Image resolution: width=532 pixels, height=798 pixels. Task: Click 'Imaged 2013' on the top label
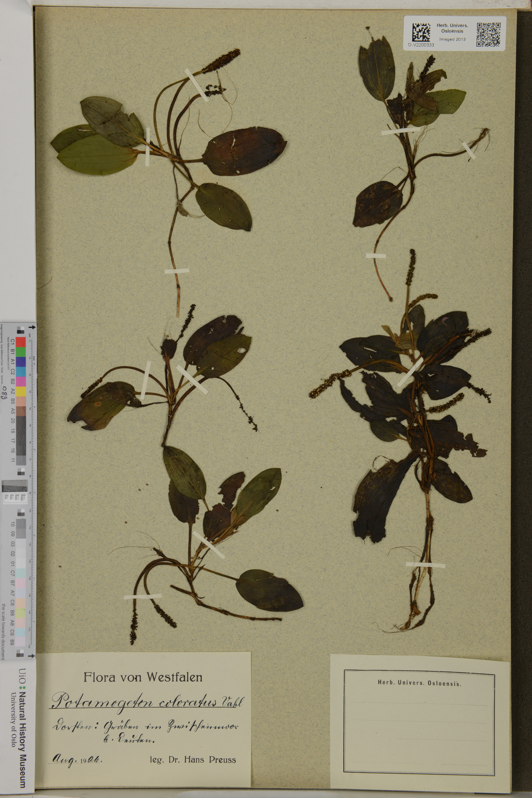coord(452,39)
